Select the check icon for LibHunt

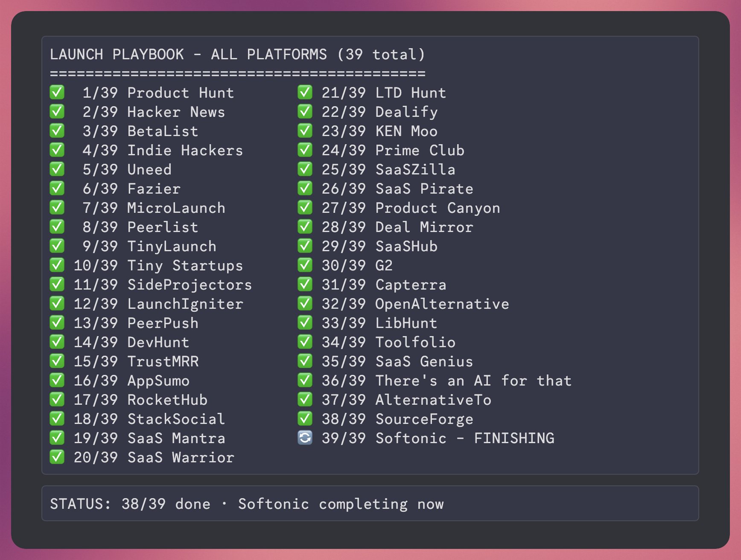(305, 322)
